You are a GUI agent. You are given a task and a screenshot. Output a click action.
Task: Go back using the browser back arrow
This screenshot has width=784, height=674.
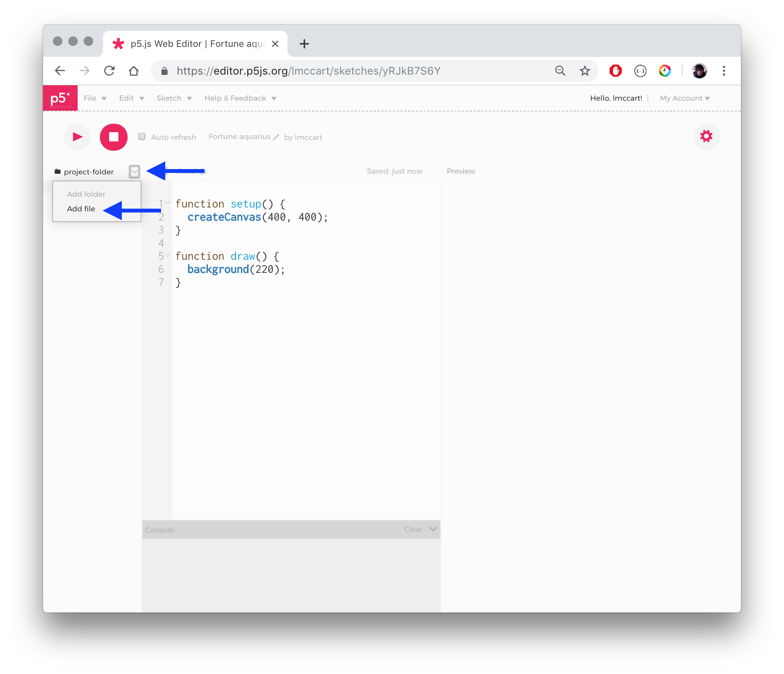click(60, 71)
